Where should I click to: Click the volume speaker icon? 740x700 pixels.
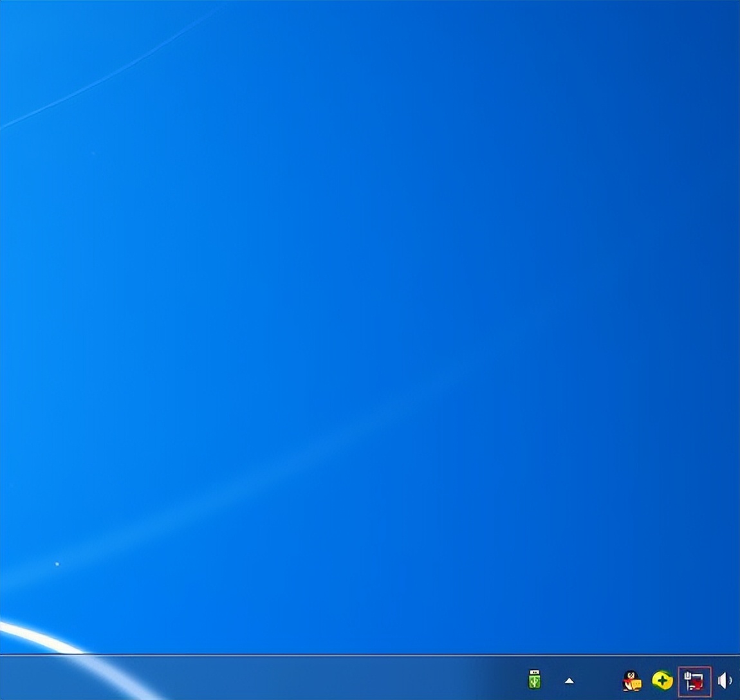725,680
